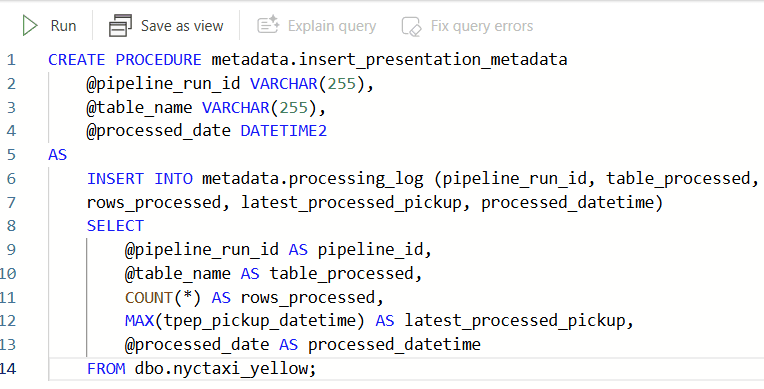Click the Fix query errors label
Viewport: 764px width, 389px height.
click(x=482, y=26)
